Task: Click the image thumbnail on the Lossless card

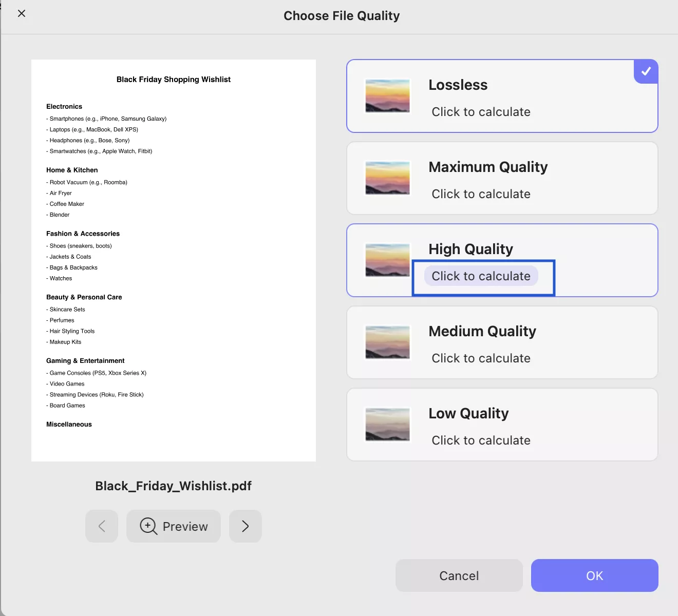Action: pyautogui.click(x=387, y=96)
